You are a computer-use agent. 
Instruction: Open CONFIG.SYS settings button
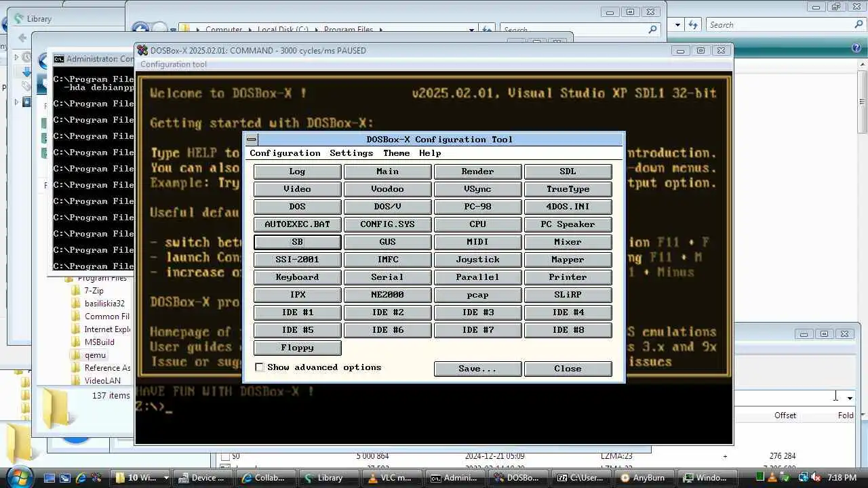point(387,224)
